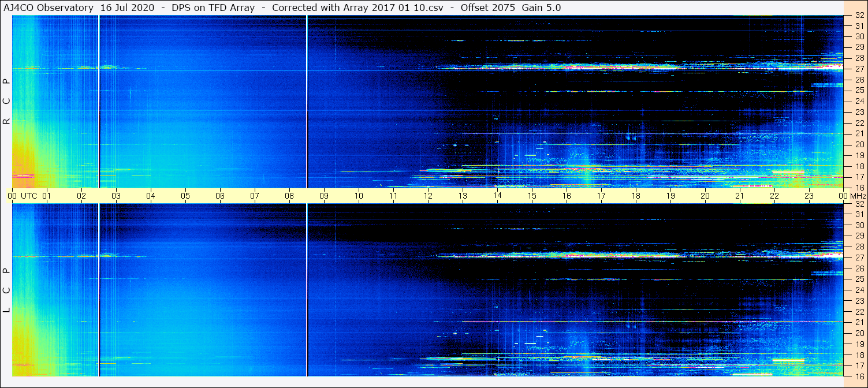The width and height of the screenshot is (868, 388).
Task: Click the 32 MHz label of RCP panel
Action: (859, 16)
